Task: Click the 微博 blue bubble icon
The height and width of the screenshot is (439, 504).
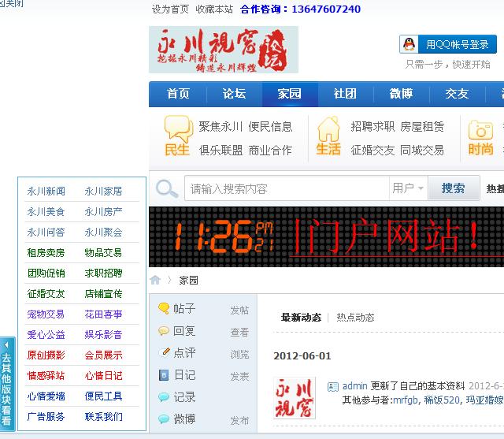Action: (164, 419)
